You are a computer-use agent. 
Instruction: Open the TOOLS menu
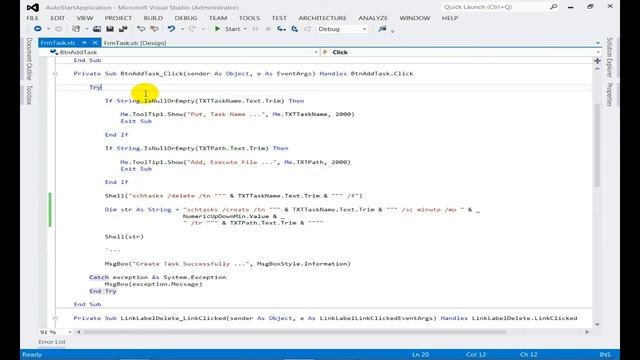[x=249, y=18]
